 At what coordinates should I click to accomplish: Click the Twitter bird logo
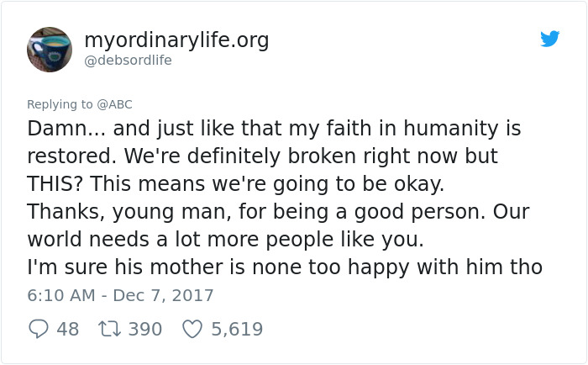(x=549, y=39)
